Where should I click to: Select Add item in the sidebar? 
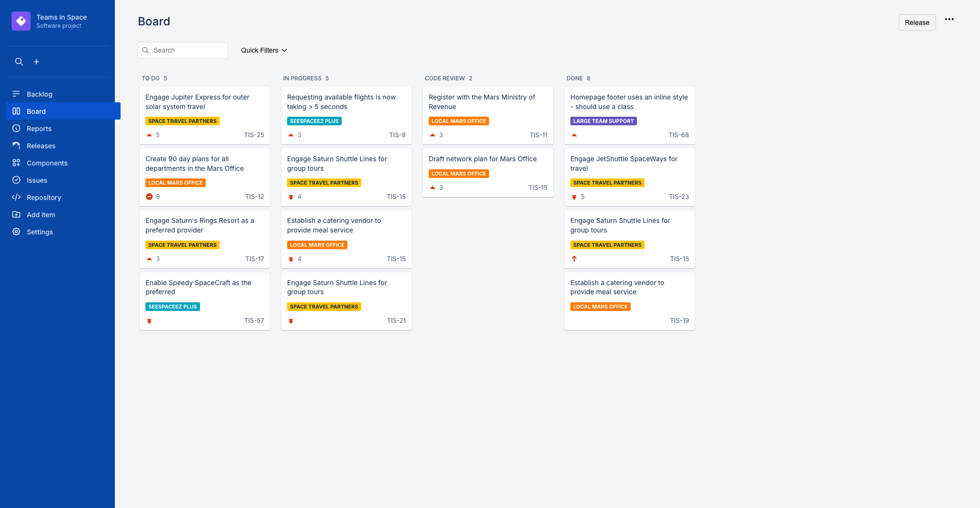(41, 215)
